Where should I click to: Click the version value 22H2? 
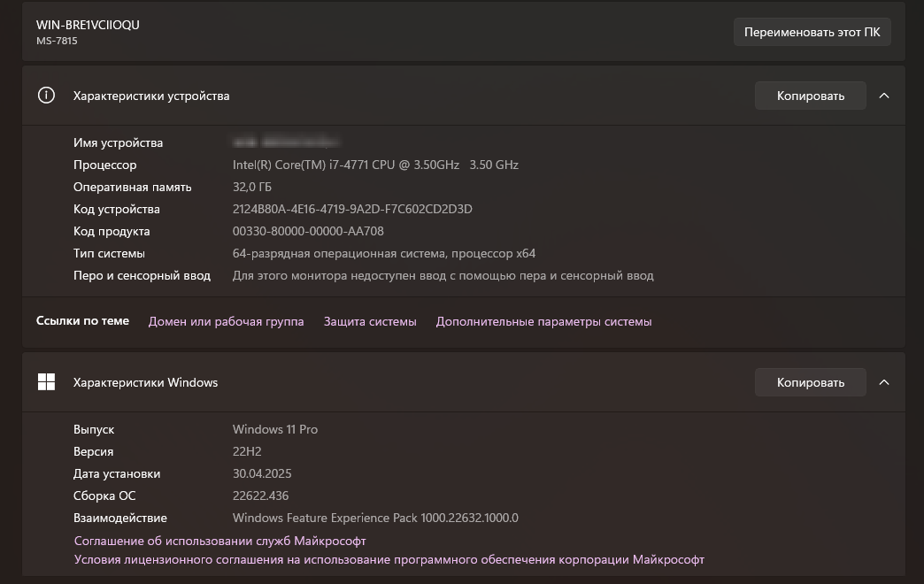click(x=247, y=451)
